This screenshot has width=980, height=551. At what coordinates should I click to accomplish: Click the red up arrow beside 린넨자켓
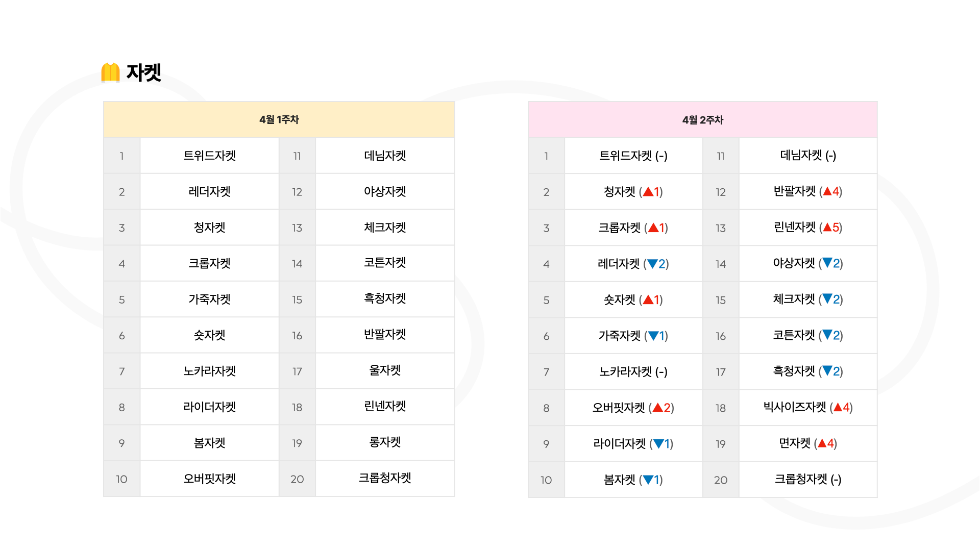[x=827, y=228]
